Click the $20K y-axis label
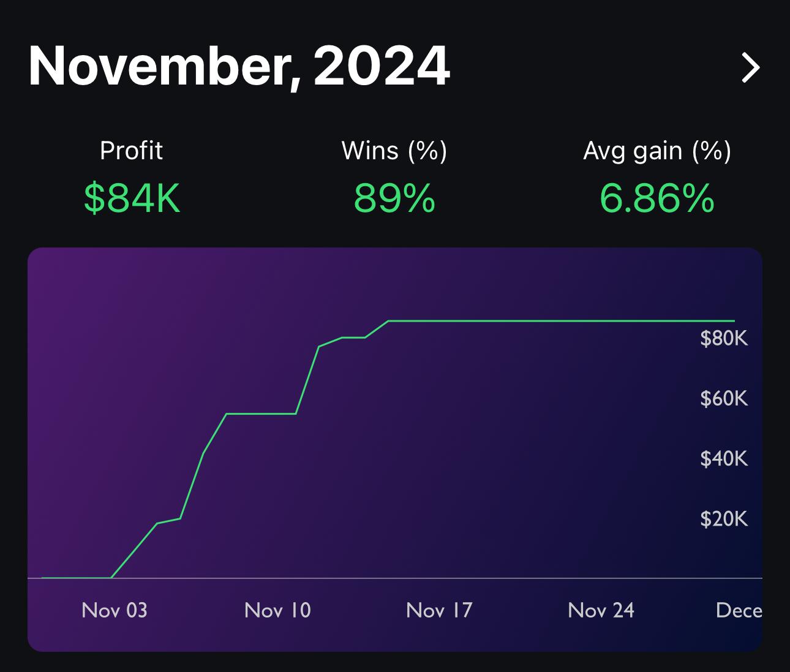Screen dimensions: 790x672 (724, 519)
